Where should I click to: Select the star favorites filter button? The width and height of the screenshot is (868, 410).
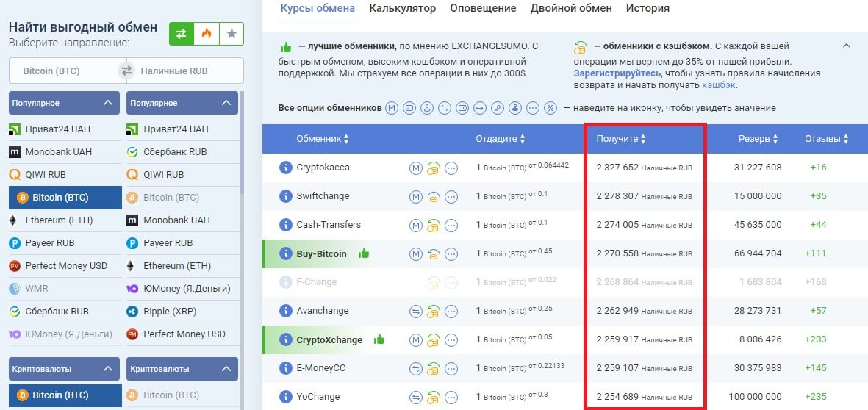[x=232, y=34]
